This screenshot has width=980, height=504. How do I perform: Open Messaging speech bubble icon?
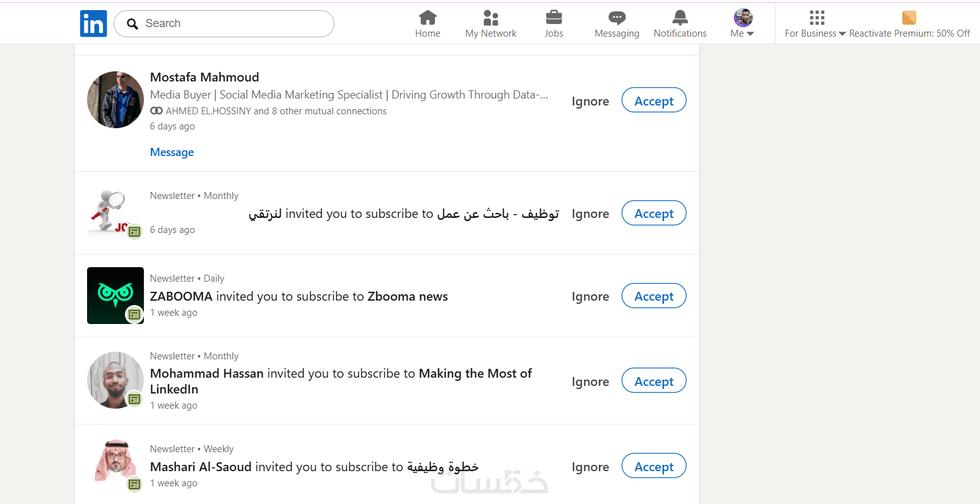click(617, 18)
